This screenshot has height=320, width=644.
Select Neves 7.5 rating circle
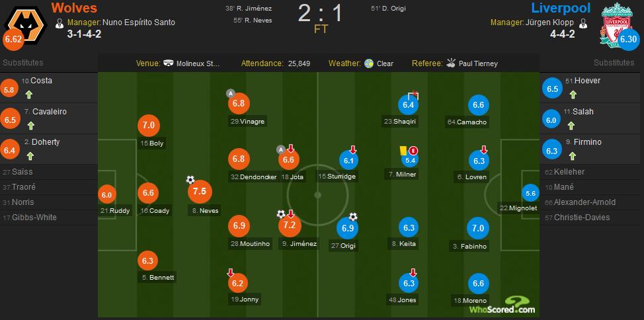(x=198, y=192)
